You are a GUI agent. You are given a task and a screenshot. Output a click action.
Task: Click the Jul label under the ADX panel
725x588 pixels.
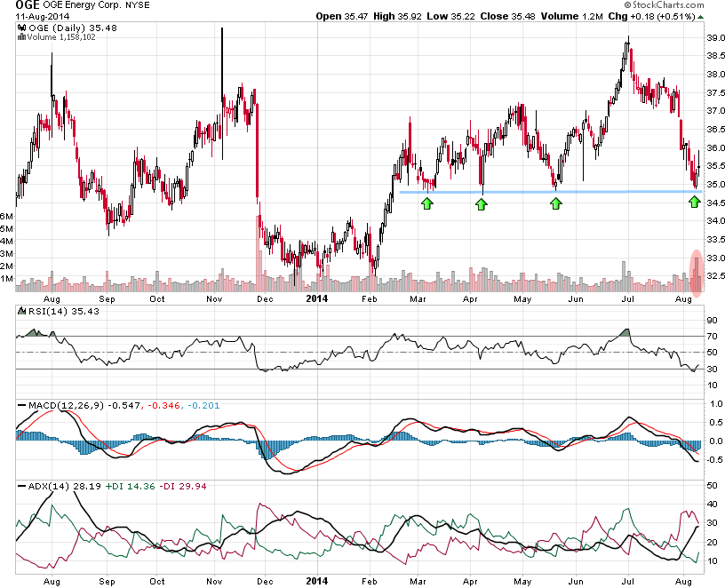627,582
